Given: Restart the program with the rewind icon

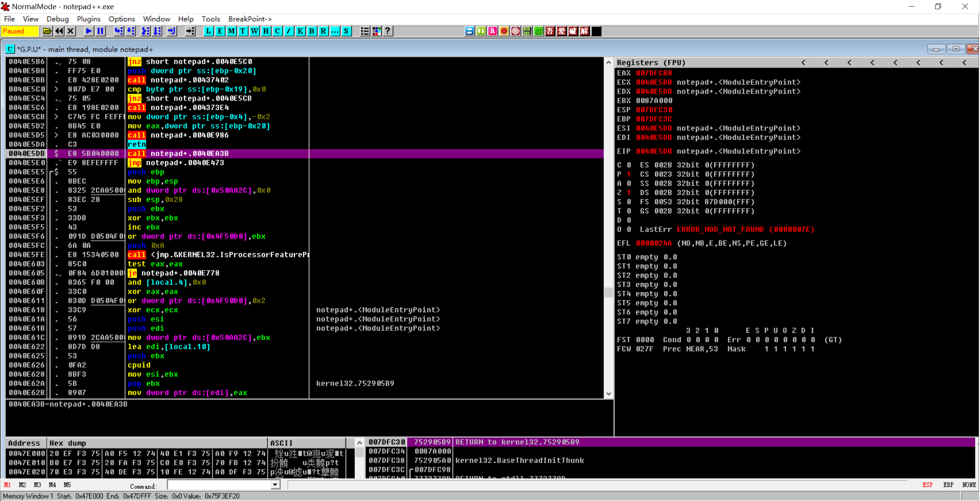Looking at the screenshot, I should click(x=59, y=31).
